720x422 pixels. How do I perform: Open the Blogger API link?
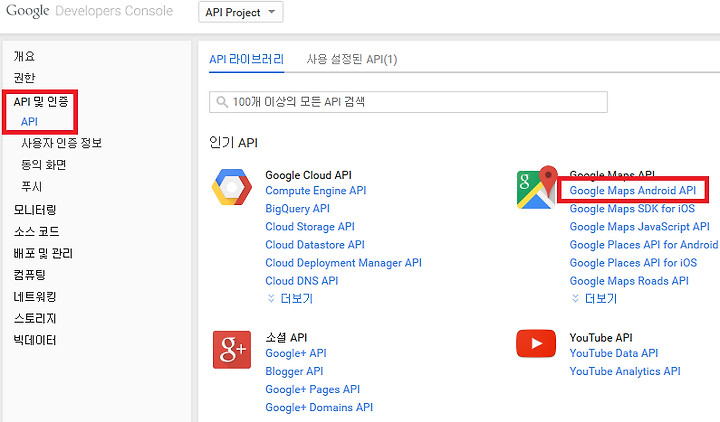point(294,371)
